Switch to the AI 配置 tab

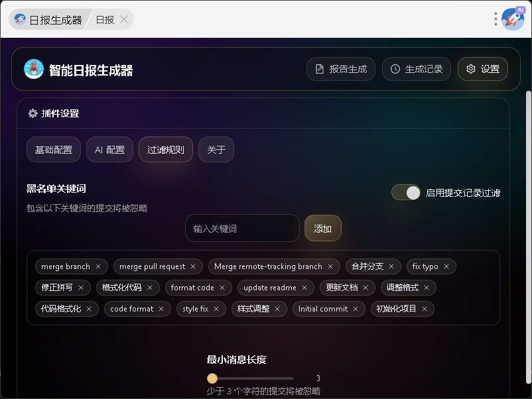pos(109,150)
